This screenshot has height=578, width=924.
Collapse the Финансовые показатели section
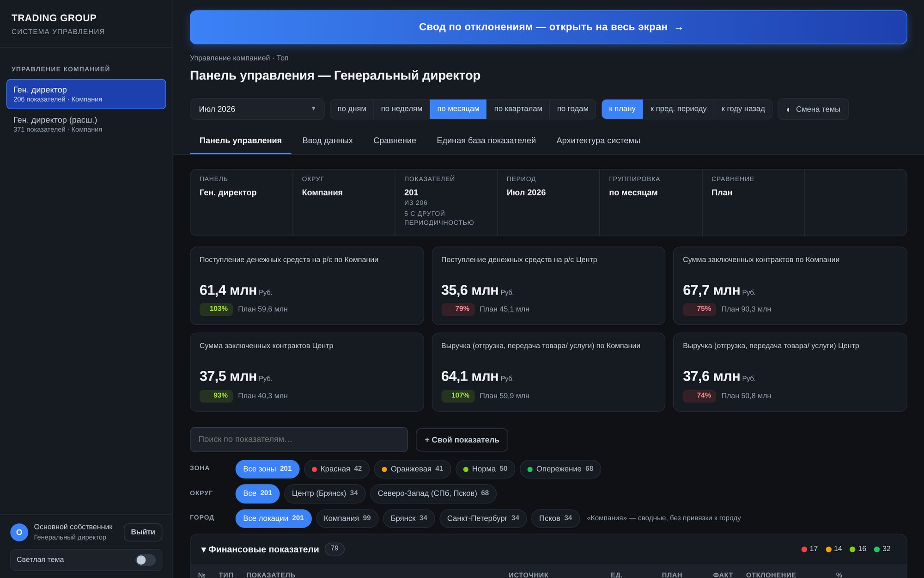click(260, 549)
